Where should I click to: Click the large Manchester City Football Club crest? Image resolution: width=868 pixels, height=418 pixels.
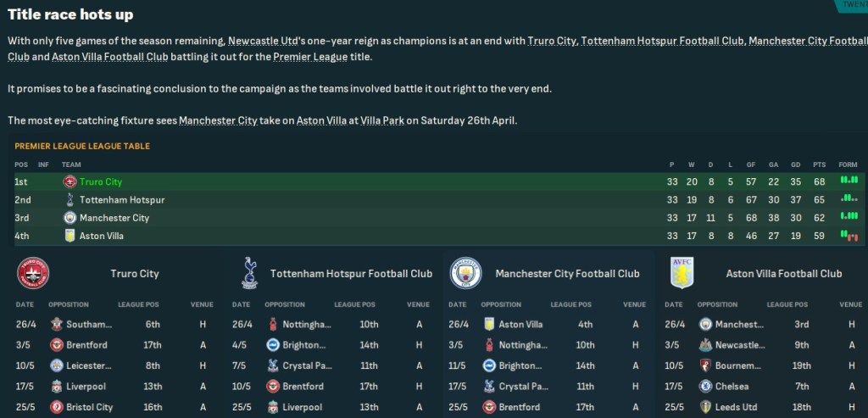[465, 273]
